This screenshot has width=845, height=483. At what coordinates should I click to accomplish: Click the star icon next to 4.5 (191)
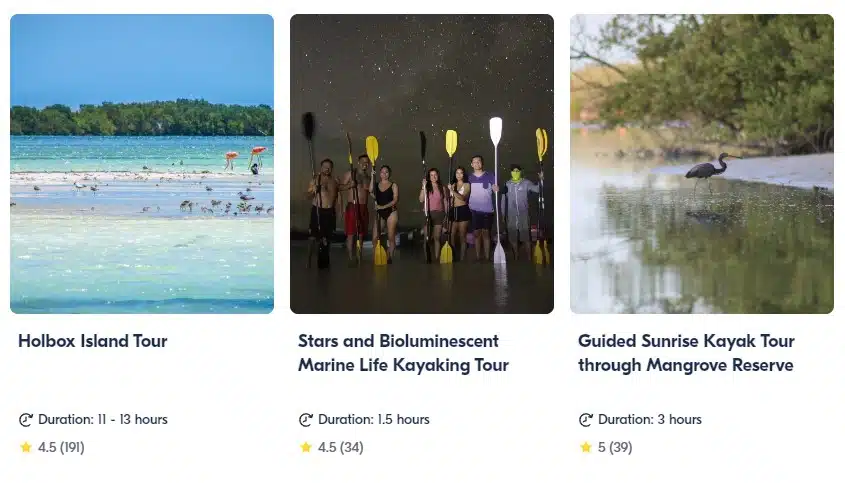pos(26,447)
